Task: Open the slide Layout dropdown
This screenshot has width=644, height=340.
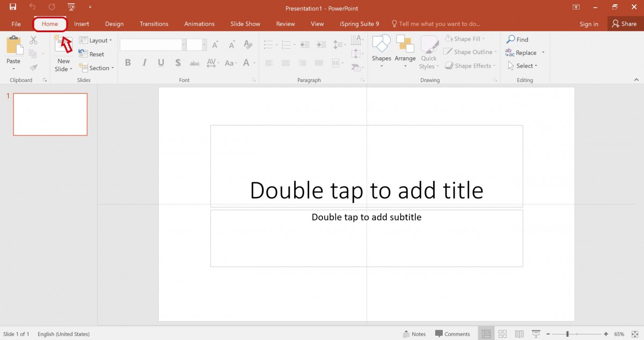Action: (x=96, y=40)
